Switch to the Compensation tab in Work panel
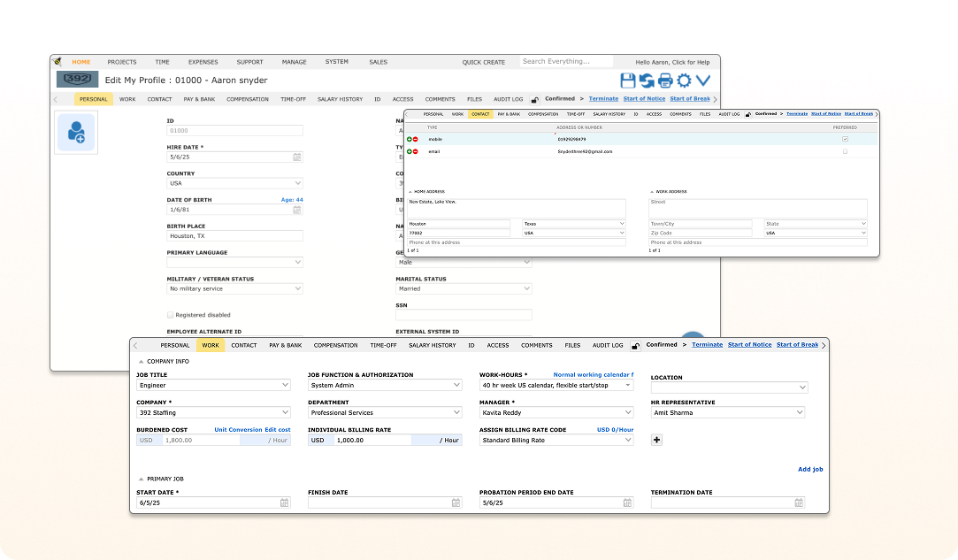The width and height of the screenshot is (958, 560). 335,345
